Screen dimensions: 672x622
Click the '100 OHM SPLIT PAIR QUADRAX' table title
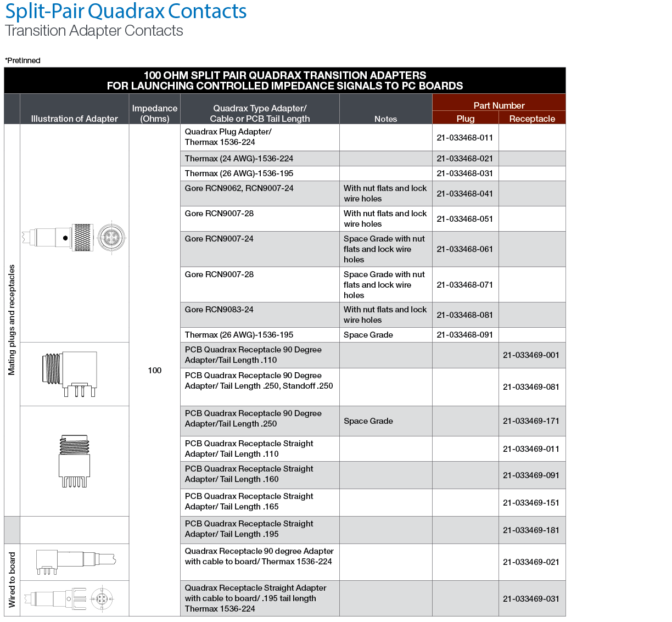(285, 81)
